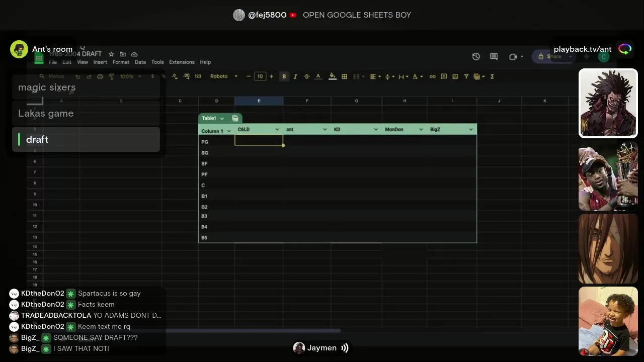Image resolution: width=644 pixels, height=362 pixels.
Task: Open the Tools menu
Action: click(157, 62)
